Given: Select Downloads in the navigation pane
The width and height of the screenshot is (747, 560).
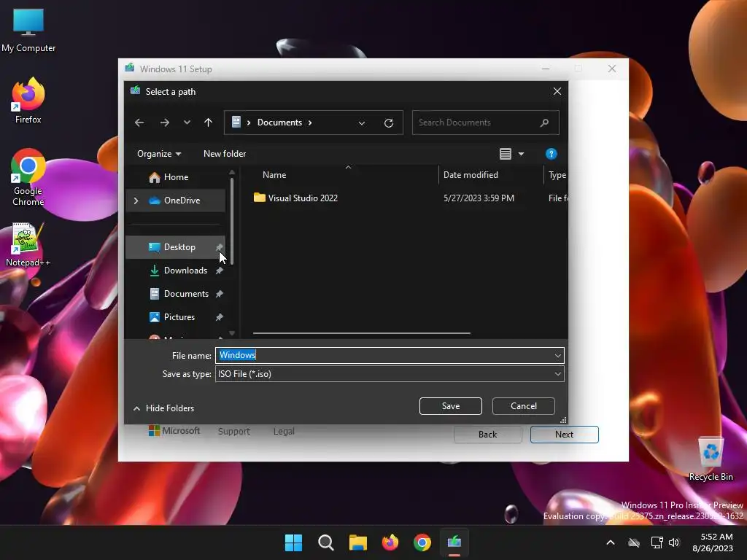Looking at the screenshot, I should (x=185, y=271).
